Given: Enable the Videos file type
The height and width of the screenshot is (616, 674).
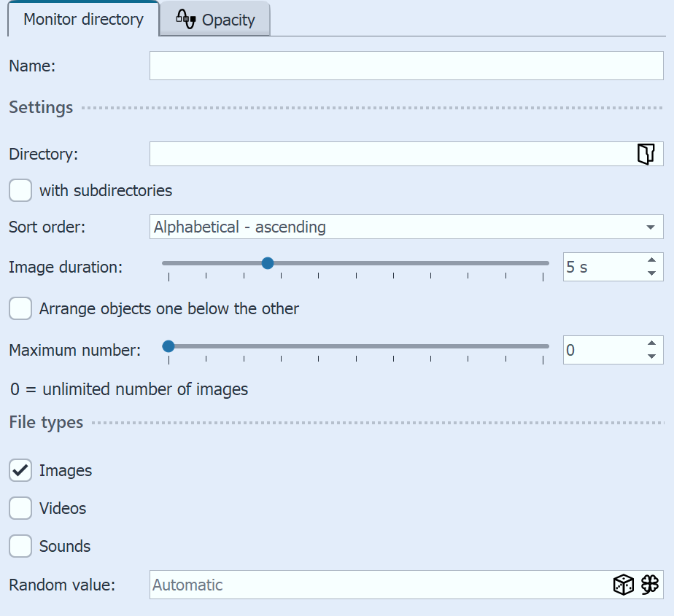Looking at the screenshot, I should [20, 508].
